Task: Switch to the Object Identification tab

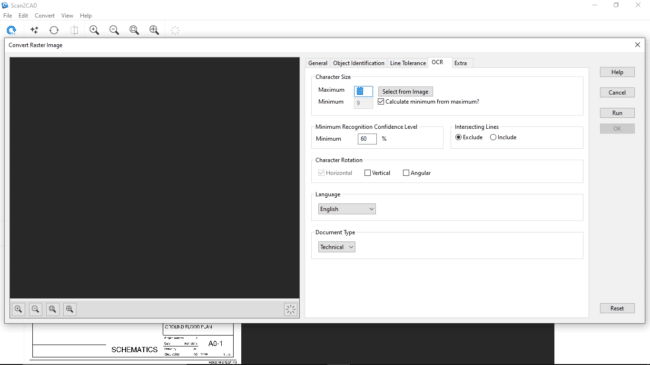Action: pos(359,63)
